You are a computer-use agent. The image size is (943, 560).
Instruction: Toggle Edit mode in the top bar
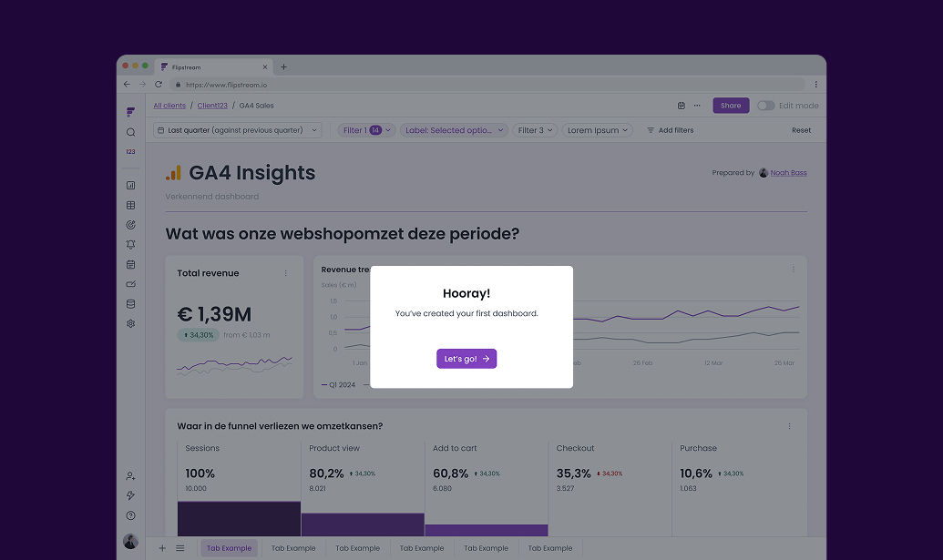[765, 106]
